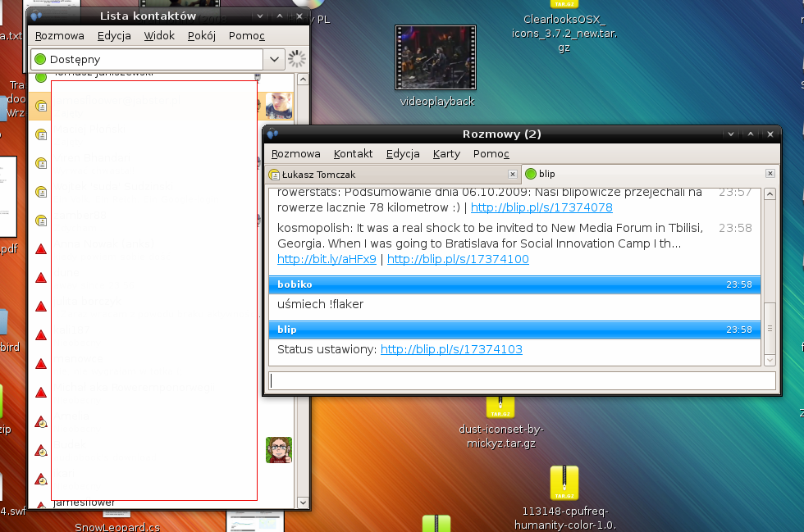Follow the http://bit.ly/aHFx9 link
804x532 pixels.
[x=327, y=259]
